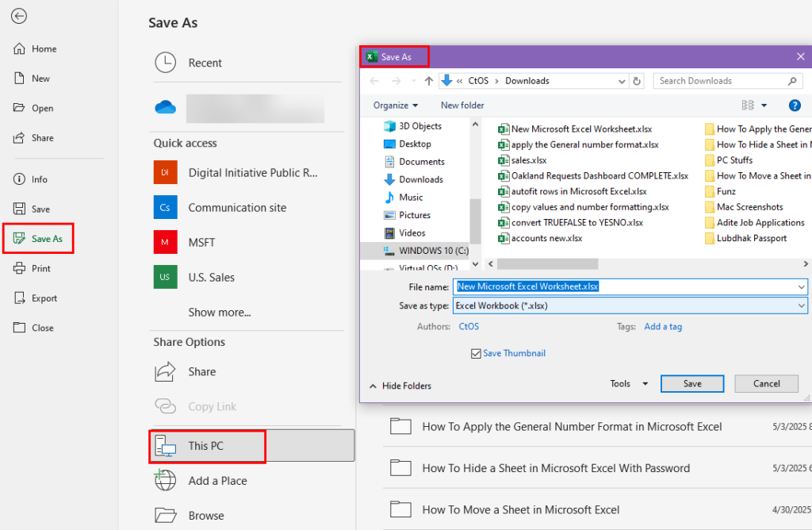Open recent locations dropdown beside forward arrow
The height and width of the screenshot is (530, 812).
[413, 81]
